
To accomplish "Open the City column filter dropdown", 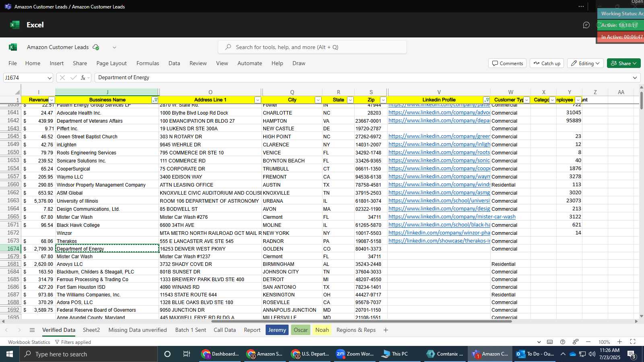I will pos(318,100).
